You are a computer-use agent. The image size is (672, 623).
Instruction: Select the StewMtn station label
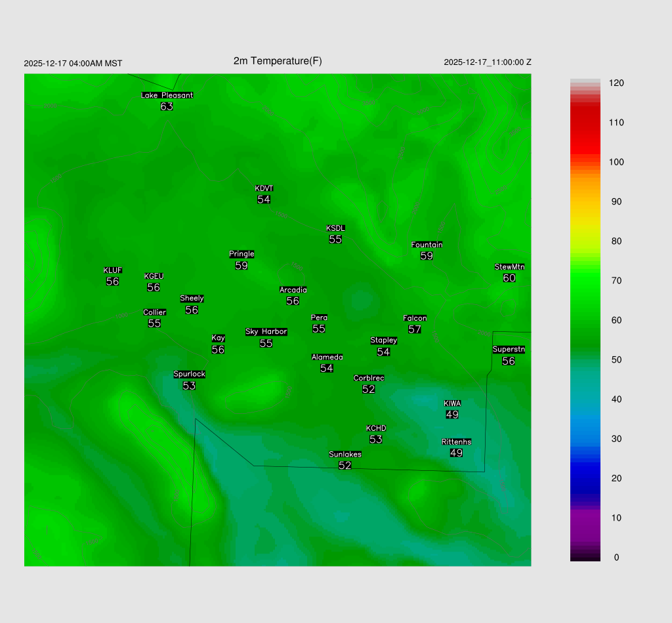coord(509,267)
